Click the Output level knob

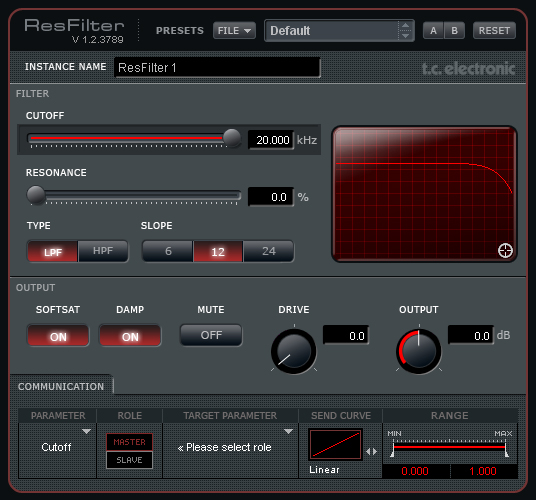coord(419,351)
